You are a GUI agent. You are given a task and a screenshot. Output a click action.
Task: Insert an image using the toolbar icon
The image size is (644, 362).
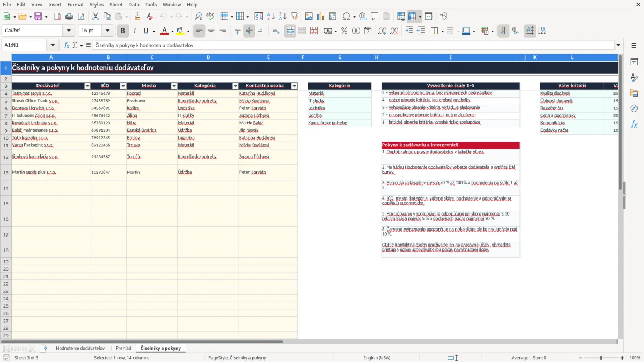pyautogui.click(x=309, y=17)
